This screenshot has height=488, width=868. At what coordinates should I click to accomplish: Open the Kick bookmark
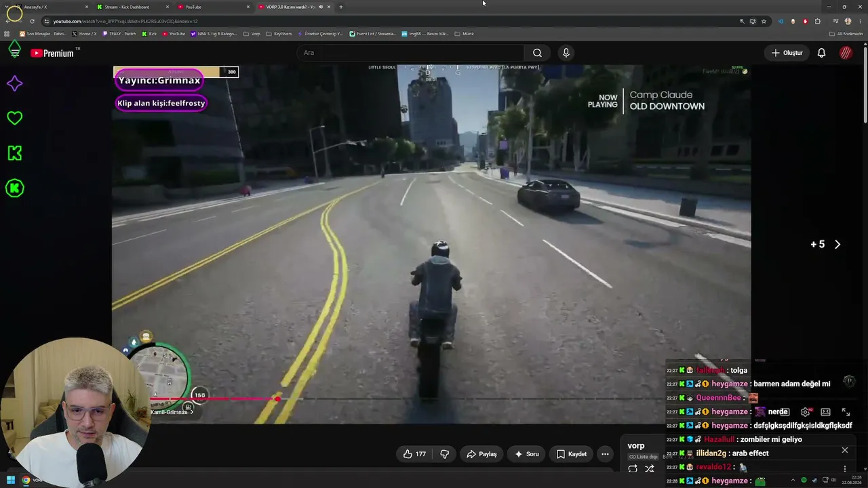click(x=149, y=34)
